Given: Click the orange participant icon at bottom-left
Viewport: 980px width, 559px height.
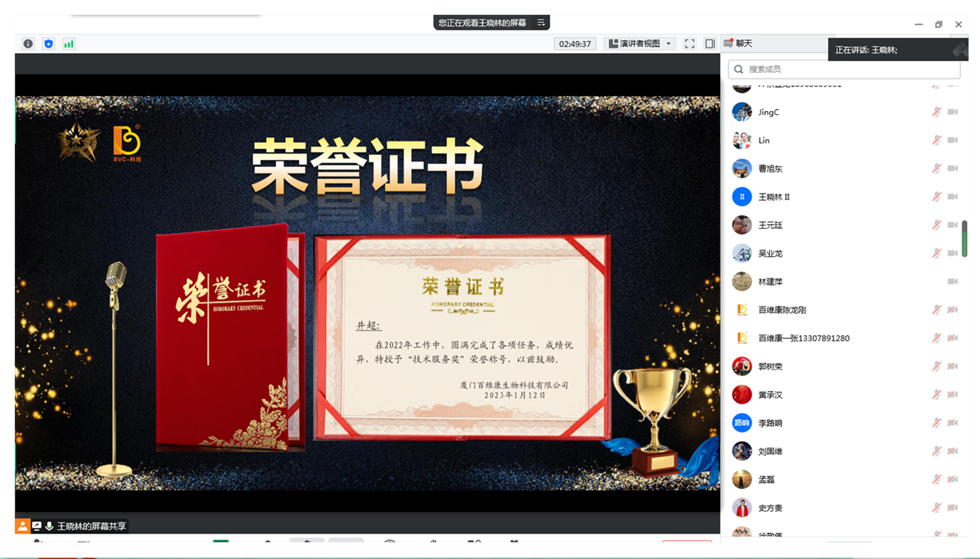Looking at the screenshot, I should click(x=24, y=525).
